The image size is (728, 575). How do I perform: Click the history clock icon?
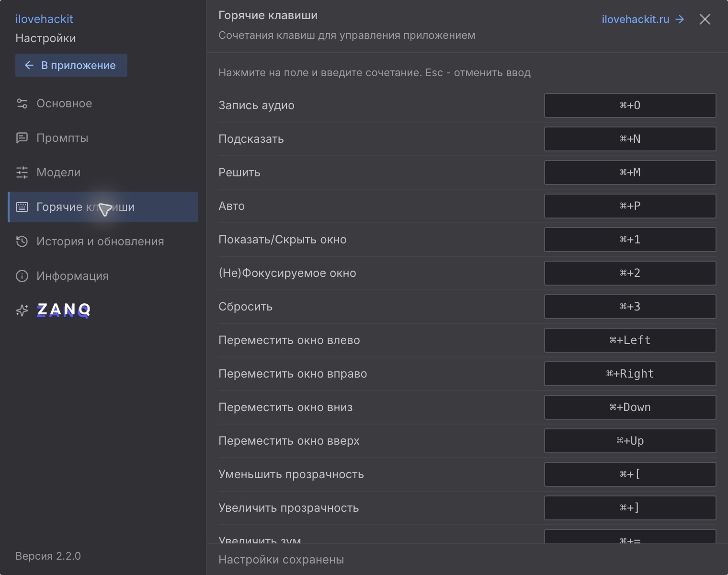[x=22, y=241]
